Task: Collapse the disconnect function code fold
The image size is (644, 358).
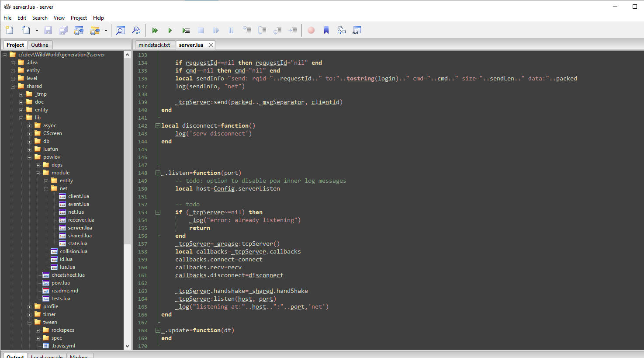Action: tap(158, 126)
